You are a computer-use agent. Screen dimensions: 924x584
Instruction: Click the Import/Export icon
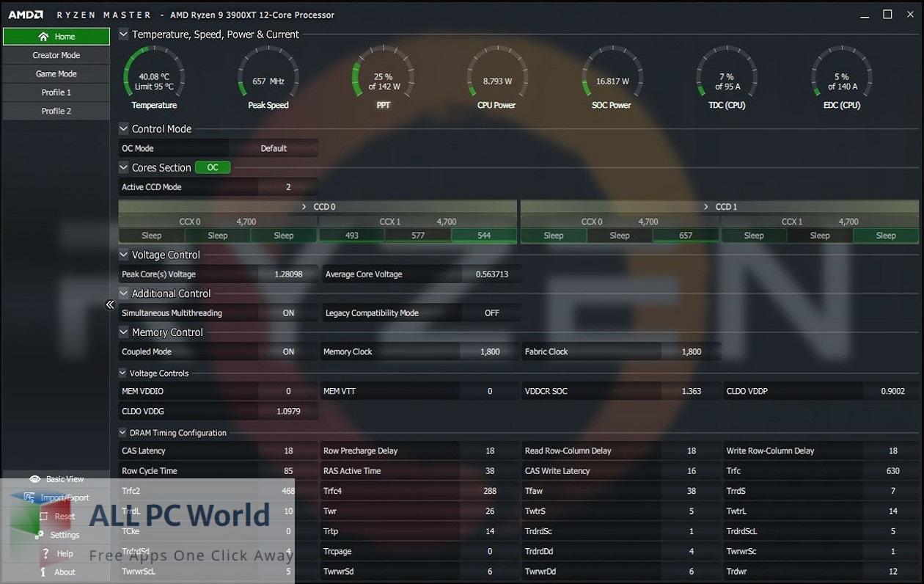point(29,497)
